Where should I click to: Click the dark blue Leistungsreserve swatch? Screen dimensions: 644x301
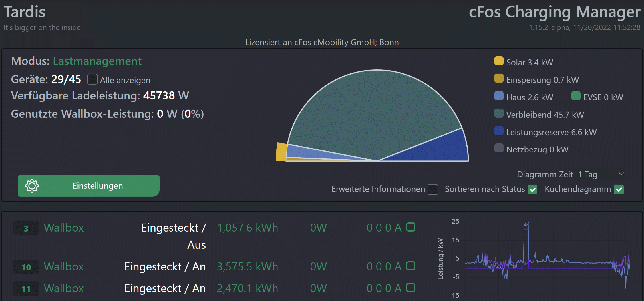click(499, 131)
